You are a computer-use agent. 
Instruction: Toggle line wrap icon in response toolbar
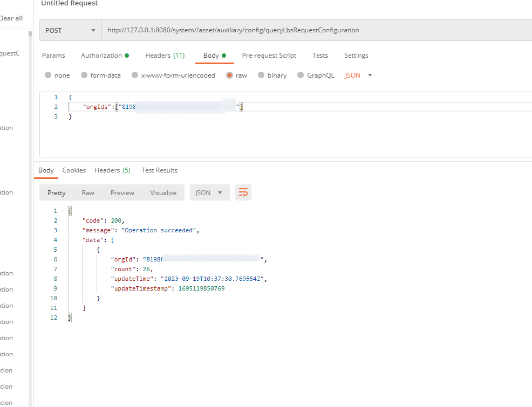(243, 192)
